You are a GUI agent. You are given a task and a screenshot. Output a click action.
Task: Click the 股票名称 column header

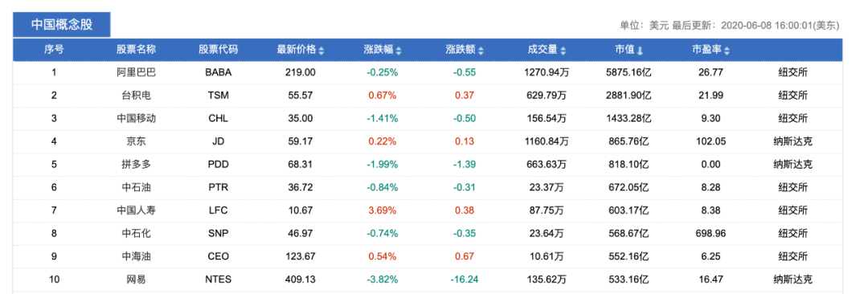pos(136,49)
